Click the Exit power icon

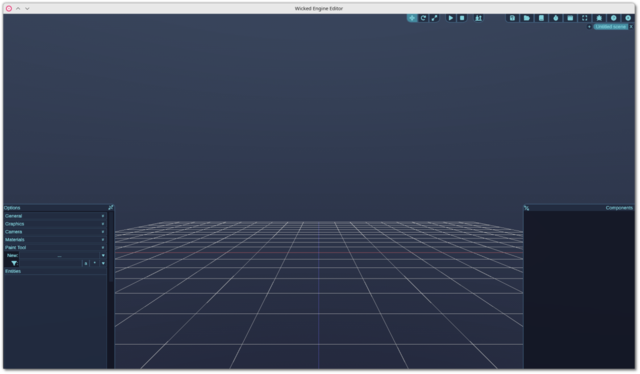[628, 18]
